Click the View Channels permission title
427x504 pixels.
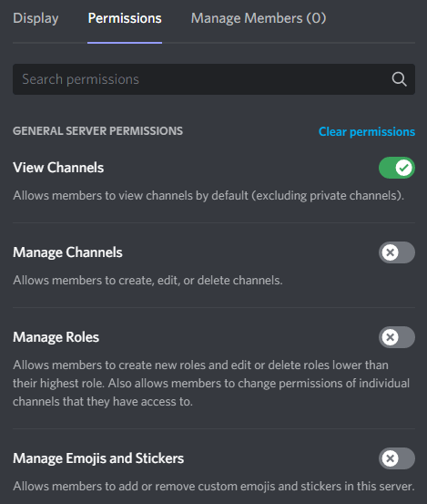tap(58, 168)
